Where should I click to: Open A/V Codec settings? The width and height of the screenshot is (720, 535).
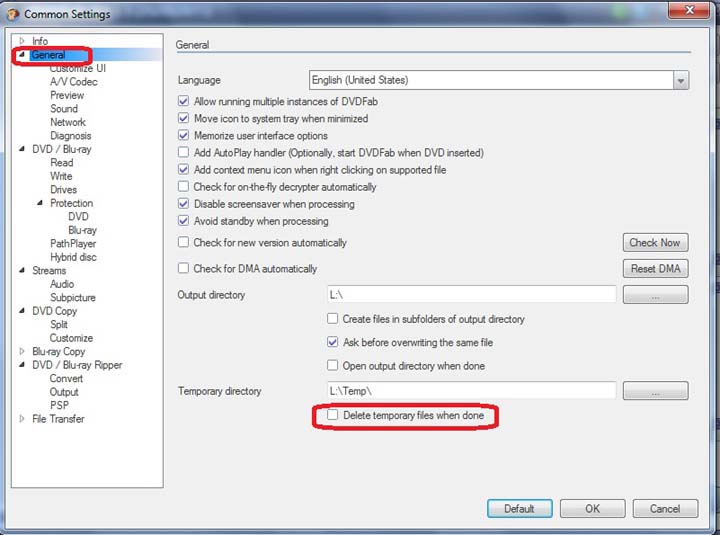coord(73,82)
